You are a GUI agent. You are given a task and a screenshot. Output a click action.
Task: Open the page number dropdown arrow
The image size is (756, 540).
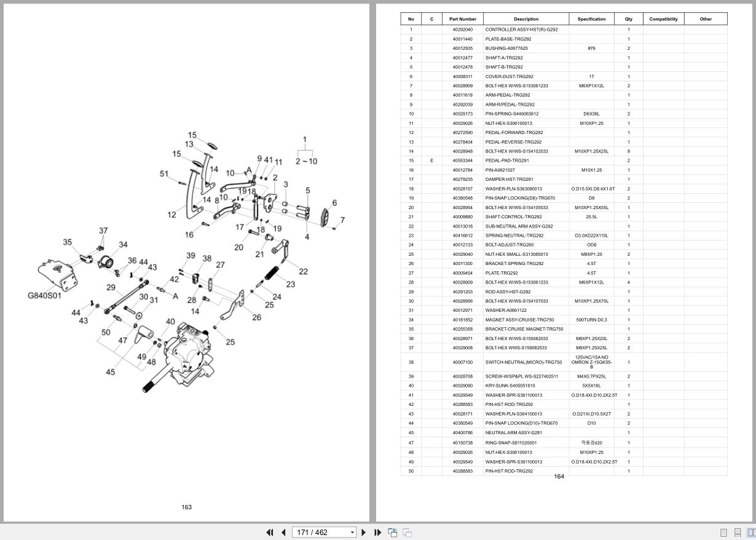[x=352, y=533]
